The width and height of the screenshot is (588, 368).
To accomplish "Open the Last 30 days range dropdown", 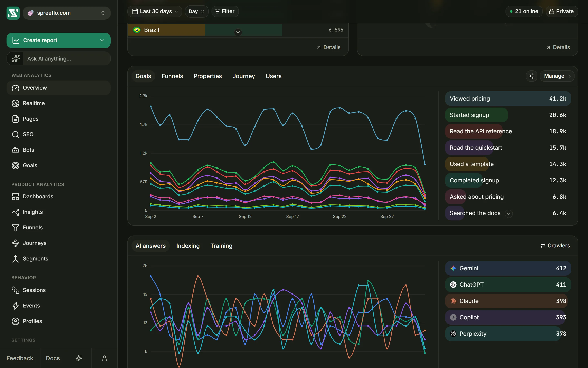I will (x=155, y=11).
